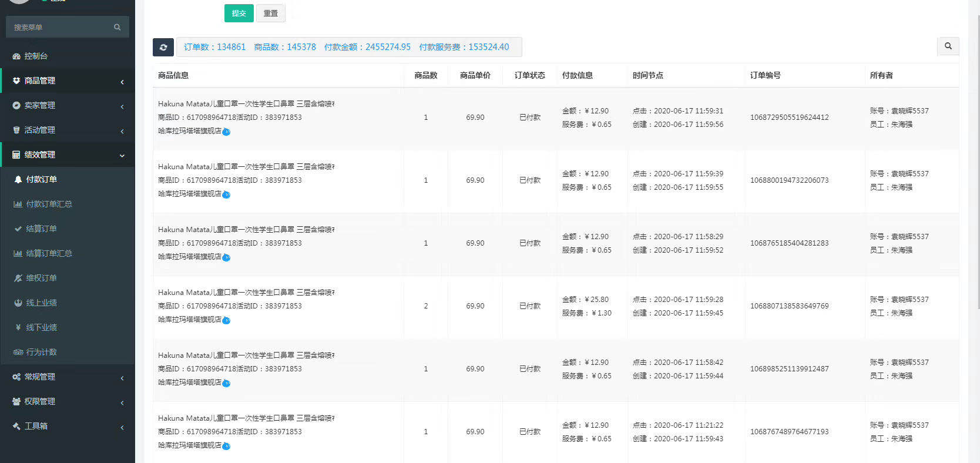Click the payment amount ¥25.80 cell

[586, 300]
